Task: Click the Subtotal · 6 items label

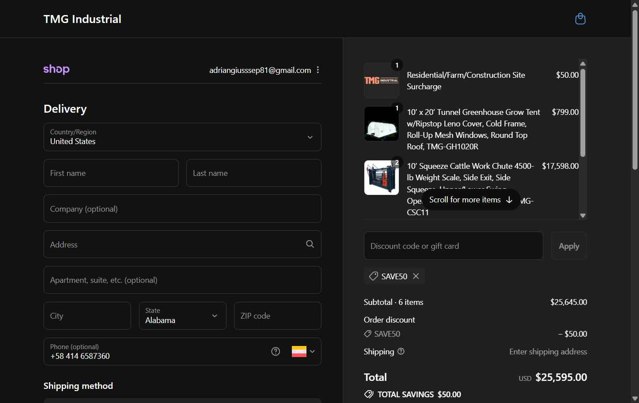Action: [393, 302]
